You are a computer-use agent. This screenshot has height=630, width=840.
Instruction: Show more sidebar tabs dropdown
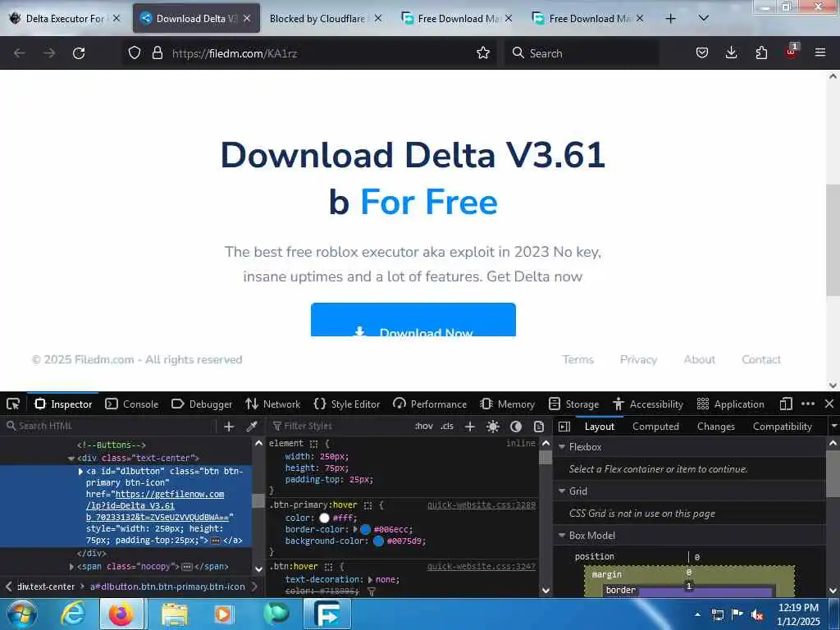833,427
